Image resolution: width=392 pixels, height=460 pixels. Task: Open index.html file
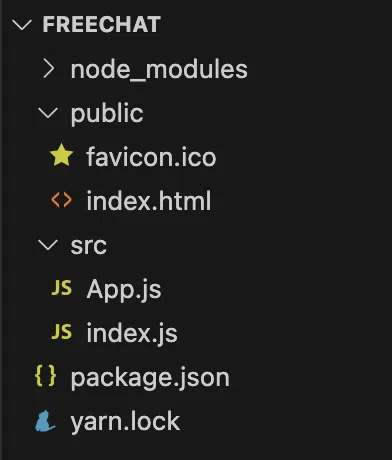tap(149, 200)
